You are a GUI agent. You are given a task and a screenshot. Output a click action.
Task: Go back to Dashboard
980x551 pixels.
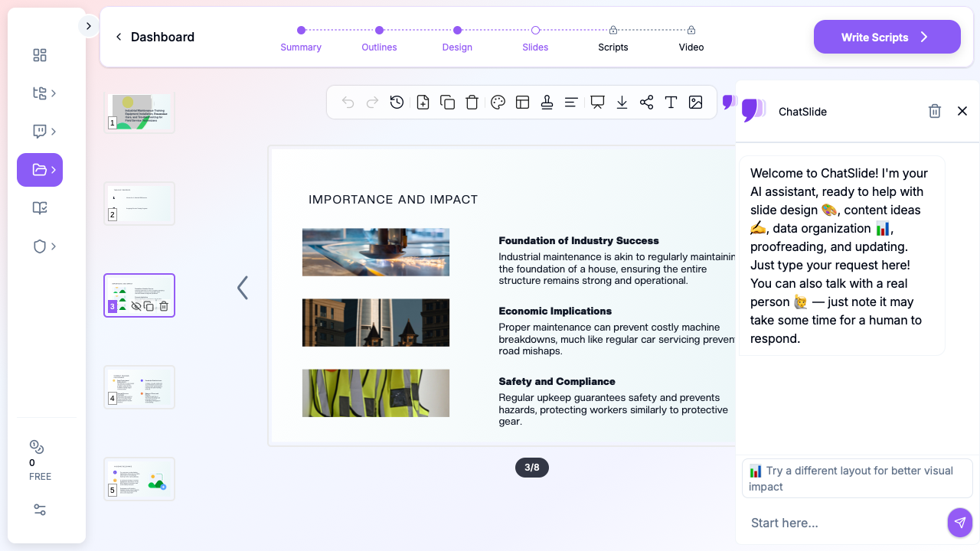(x=155, y=37)
